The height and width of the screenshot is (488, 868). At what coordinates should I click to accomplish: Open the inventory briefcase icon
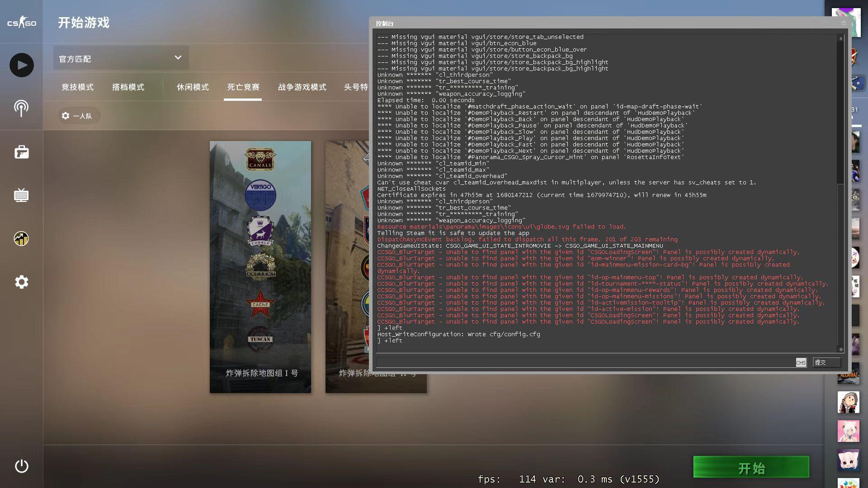pos(21,152)
